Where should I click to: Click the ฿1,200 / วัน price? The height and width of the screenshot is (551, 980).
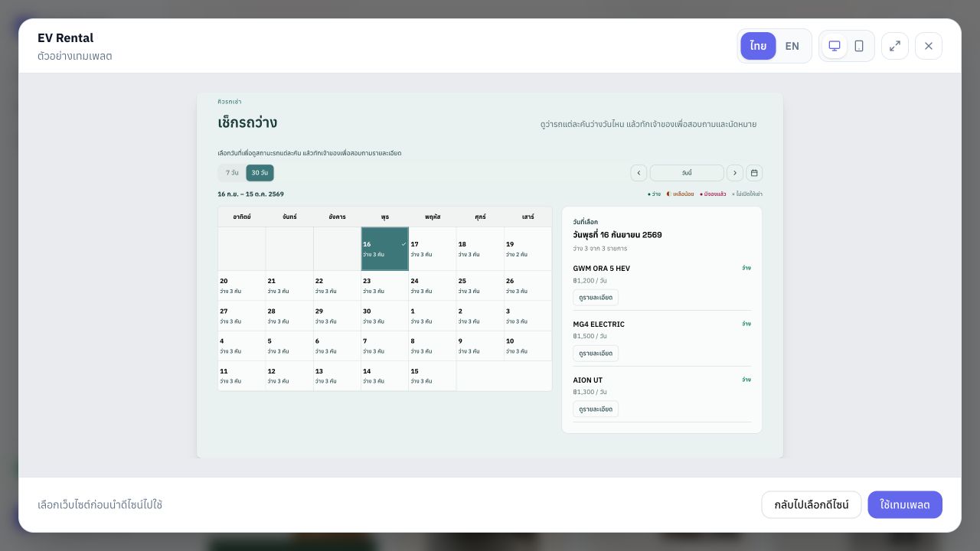pos(590,281)
